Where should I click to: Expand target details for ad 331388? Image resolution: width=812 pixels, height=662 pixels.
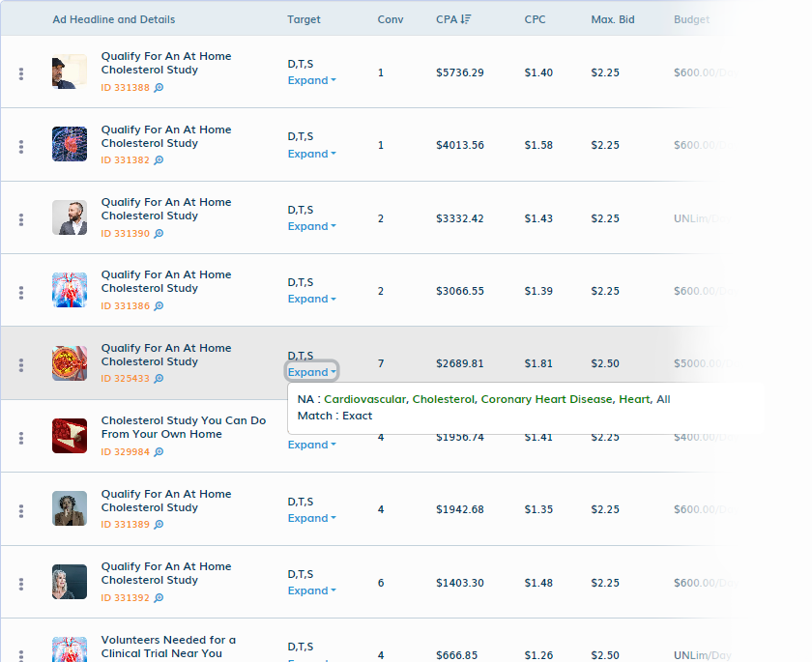pyautogui.click(x=311, y=80)
